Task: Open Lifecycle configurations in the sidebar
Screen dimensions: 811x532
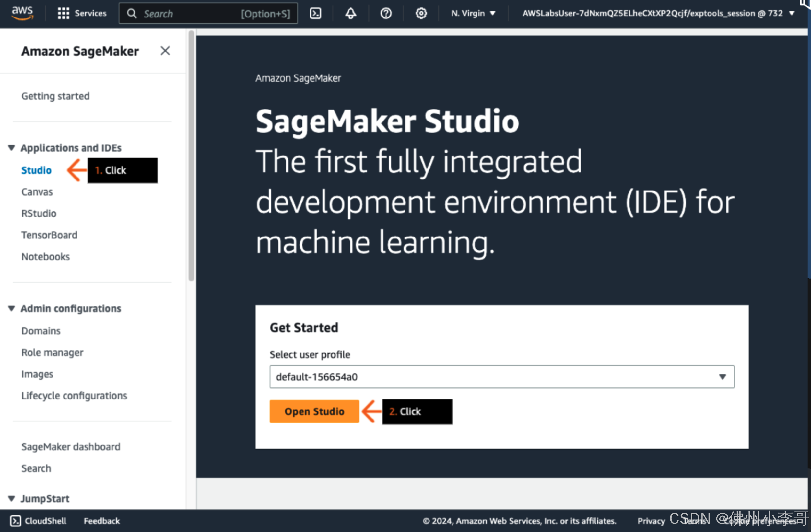Action: (x=74, y=395)
